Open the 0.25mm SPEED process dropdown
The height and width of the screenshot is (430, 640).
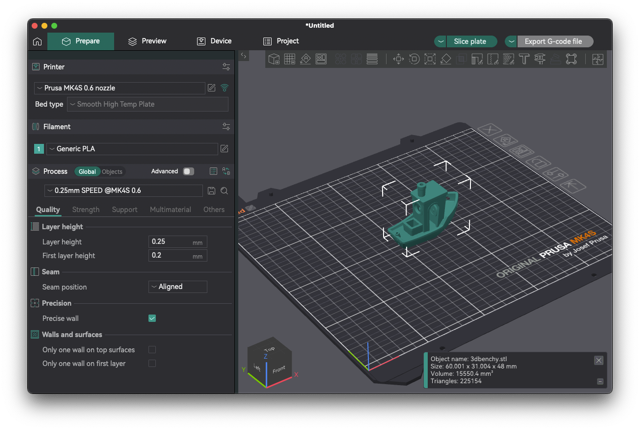tap(123, 191)
